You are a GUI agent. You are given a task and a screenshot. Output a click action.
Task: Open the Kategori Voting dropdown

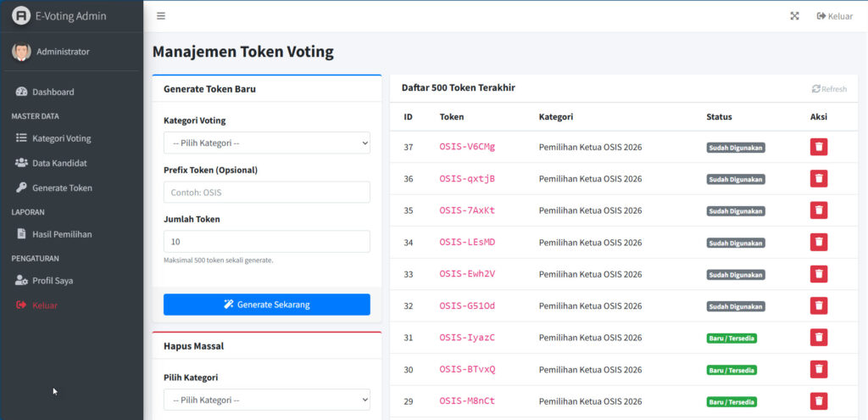[x=266, y=143]
